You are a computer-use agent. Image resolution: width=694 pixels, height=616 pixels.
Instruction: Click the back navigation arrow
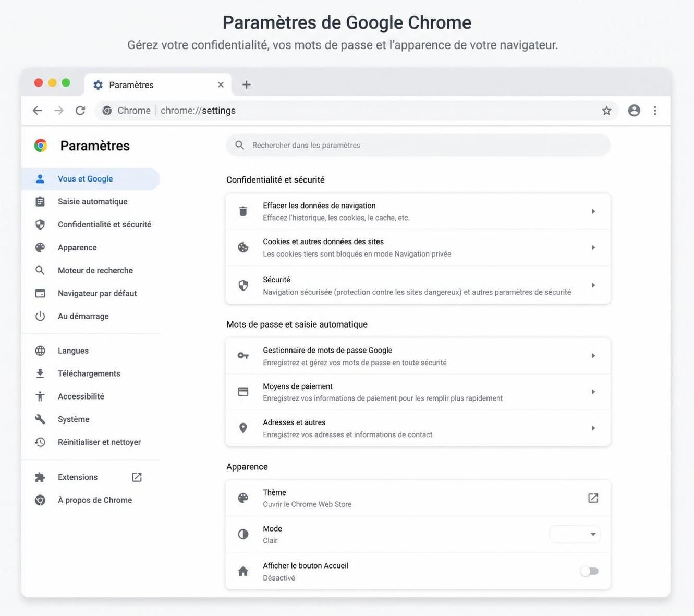coord(37,111)
